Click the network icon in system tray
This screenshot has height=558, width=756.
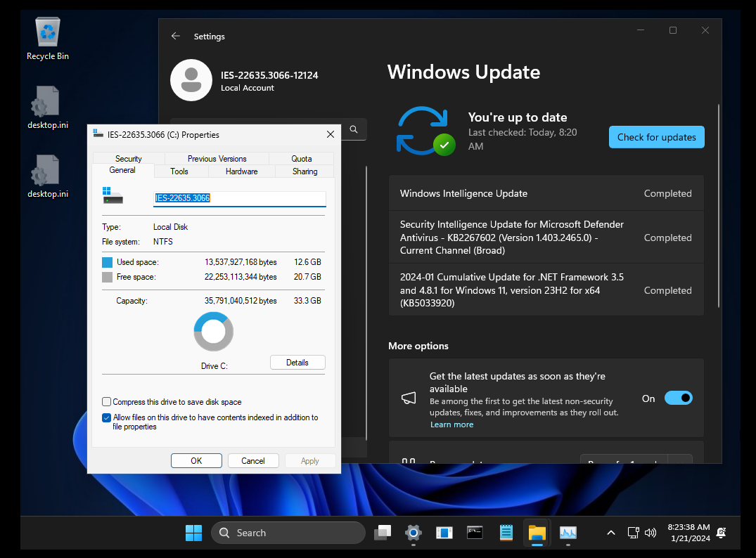[x=633, y=533]
